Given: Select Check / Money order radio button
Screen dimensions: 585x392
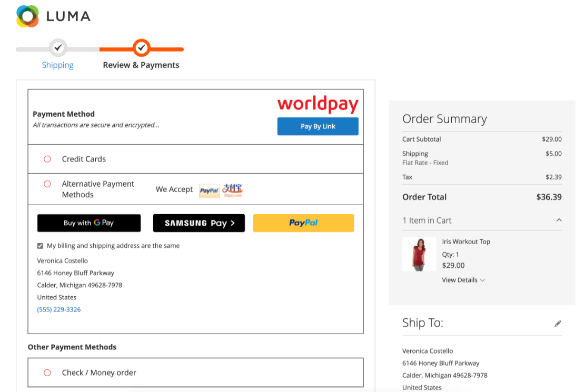Looking at the screenshot, I should [47, 373].
